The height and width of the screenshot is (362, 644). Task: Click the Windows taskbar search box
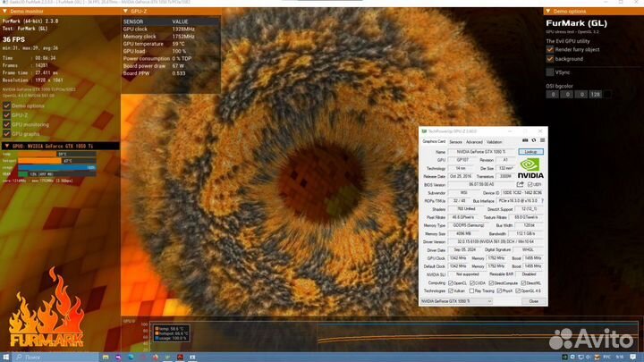point(55,357)
